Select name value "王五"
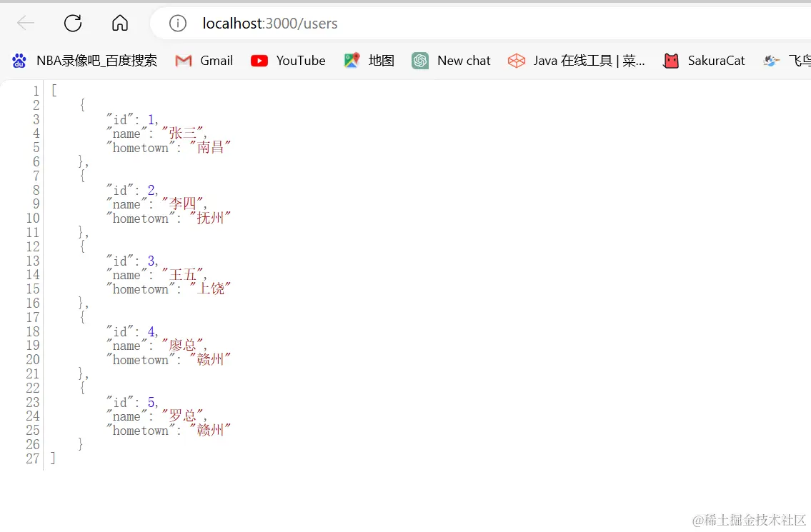This screenshot has height=532, width=811. coord(183,274)
